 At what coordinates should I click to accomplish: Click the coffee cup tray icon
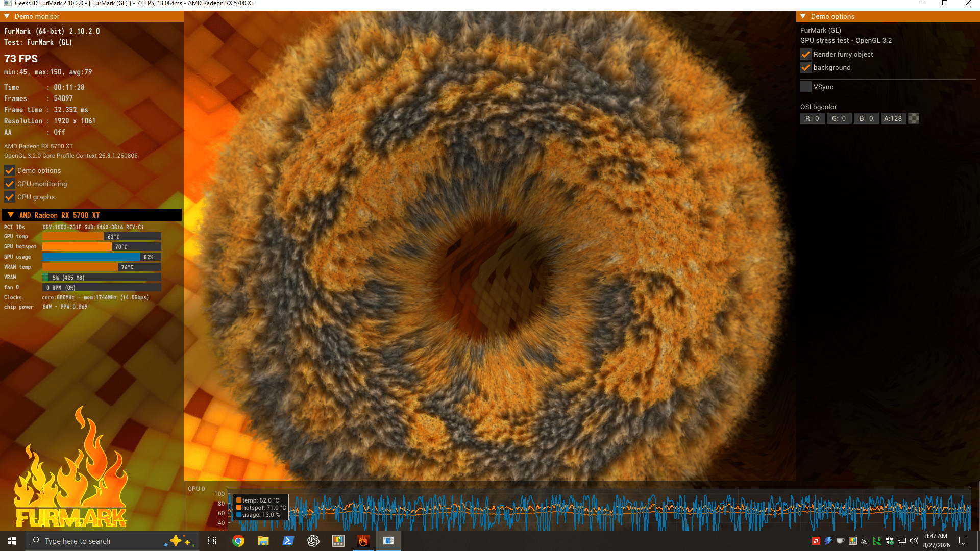tap(840, 541)
